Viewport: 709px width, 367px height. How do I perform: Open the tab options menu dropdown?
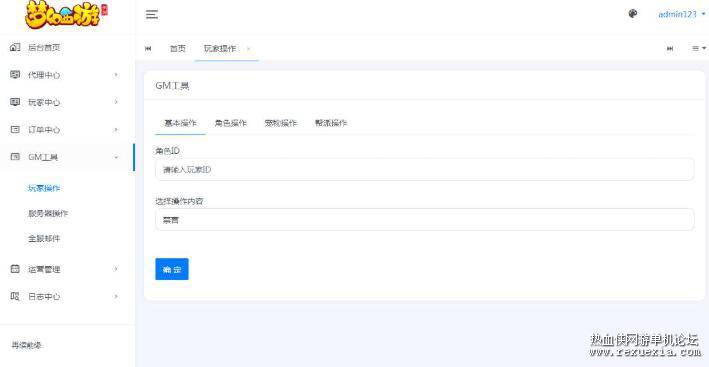[x=699, y=48]
